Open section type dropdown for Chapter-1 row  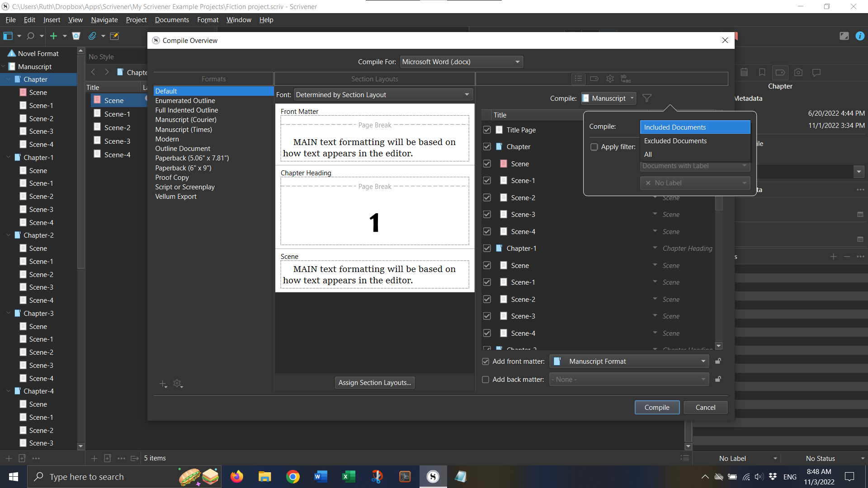coord(655,248)
